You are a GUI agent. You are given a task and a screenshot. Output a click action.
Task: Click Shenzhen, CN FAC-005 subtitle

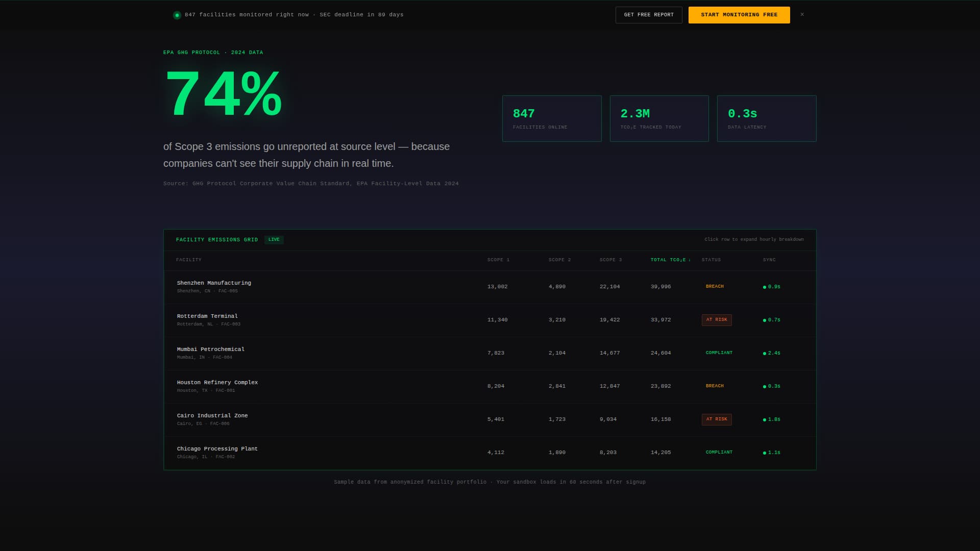[x=207, y=291]
